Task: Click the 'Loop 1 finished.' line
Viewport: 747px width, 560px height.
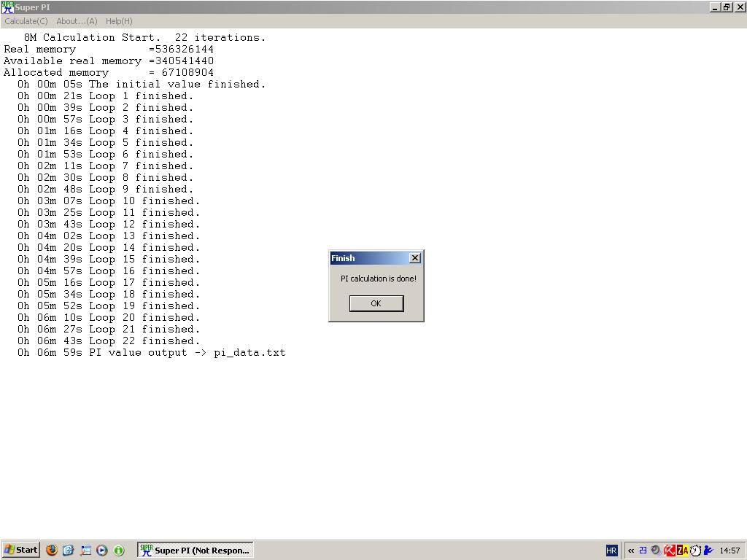Action: coord(105,96)
